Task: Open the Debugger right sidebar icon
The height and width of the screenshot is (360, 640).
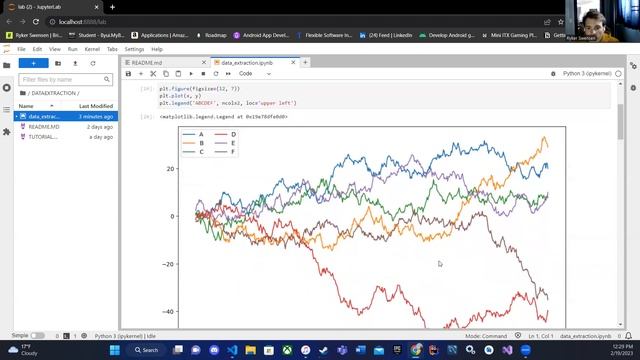Action: [x=633, y=88]
